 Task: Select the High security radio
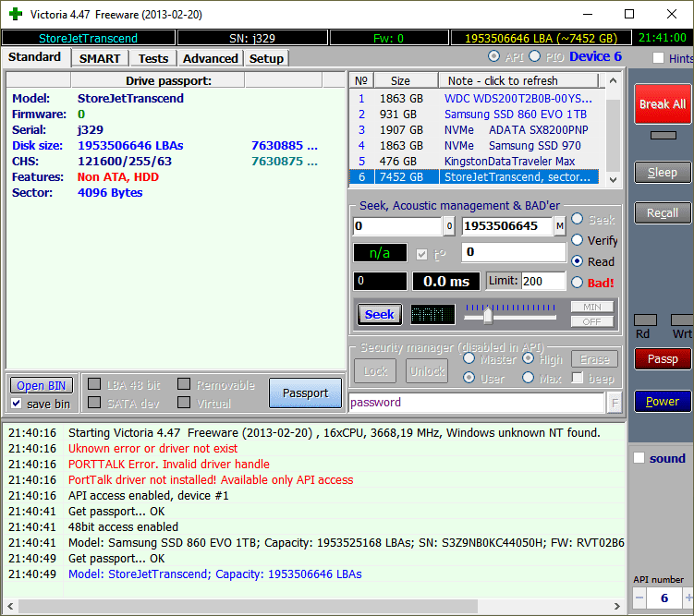(x=528, y=358)
